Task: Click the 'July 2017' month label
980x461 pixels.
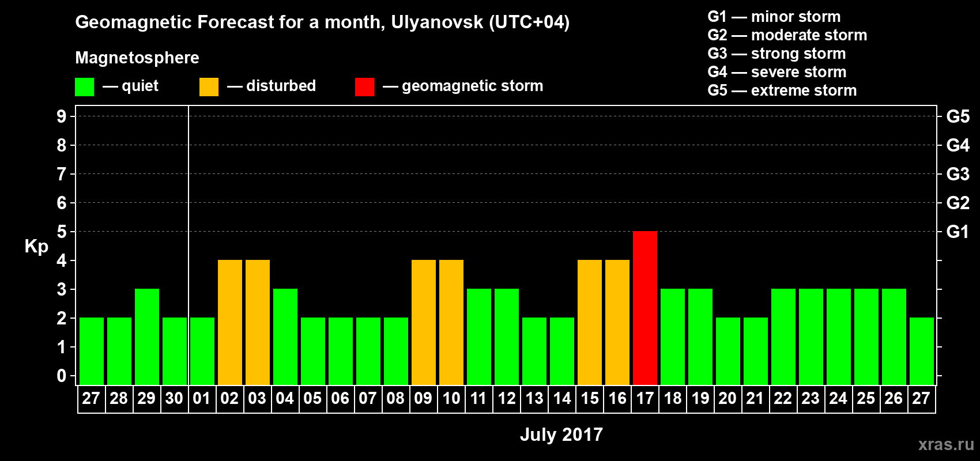Action: tap(561, 434)
